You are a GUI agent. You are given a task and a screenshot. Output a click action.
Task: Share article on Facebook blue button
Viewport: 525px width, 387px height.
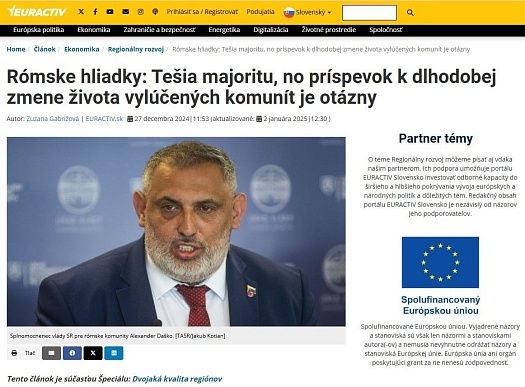point(72,353)
